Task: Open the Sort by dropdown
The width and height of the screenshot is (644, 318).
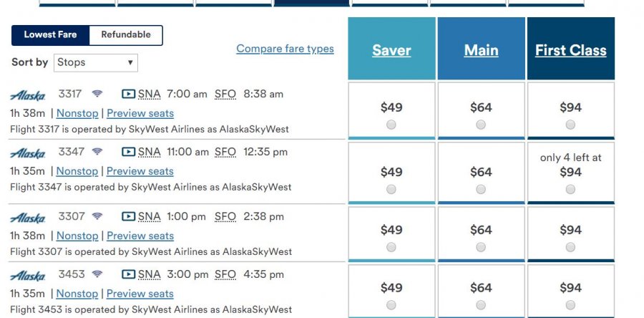Action: click(x=95, y=62)
